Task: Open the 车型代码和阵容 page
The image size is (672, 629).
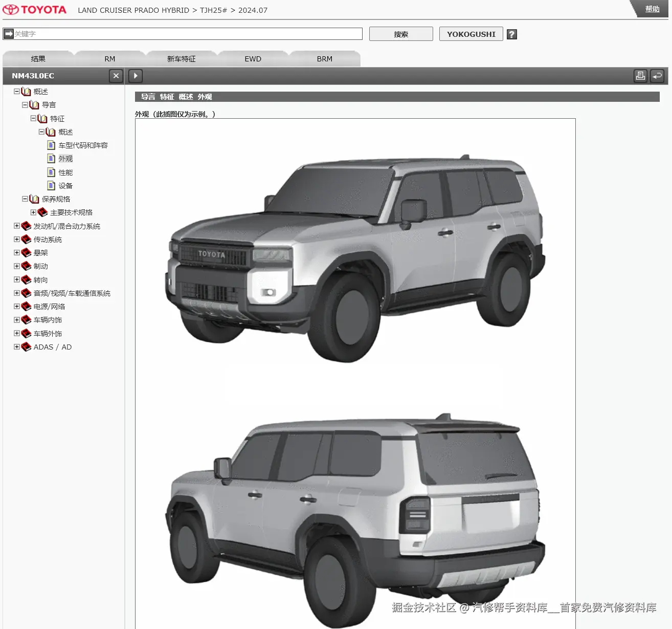Action: pyautogui.click(x=83, y=145)
